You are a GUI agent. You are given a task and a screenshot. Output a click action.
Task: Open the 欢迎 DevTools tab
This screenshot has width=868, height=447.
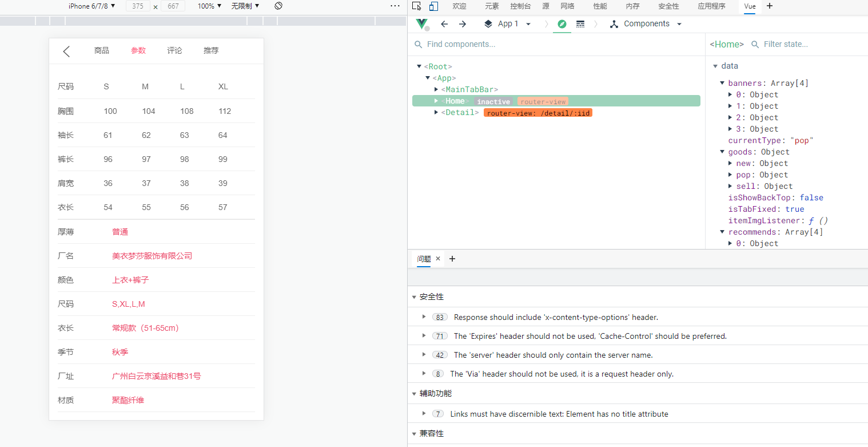tap(459, 6)
